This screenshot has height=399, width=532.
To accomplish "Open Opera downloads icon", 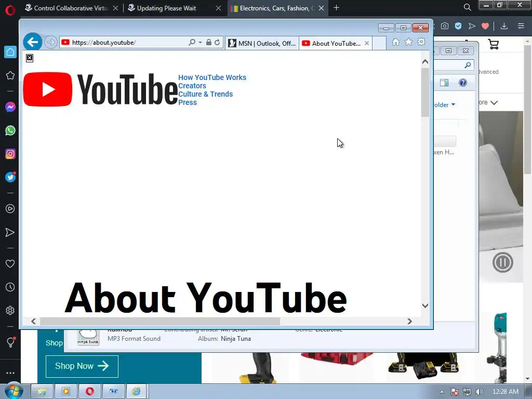I will (504, 26).
